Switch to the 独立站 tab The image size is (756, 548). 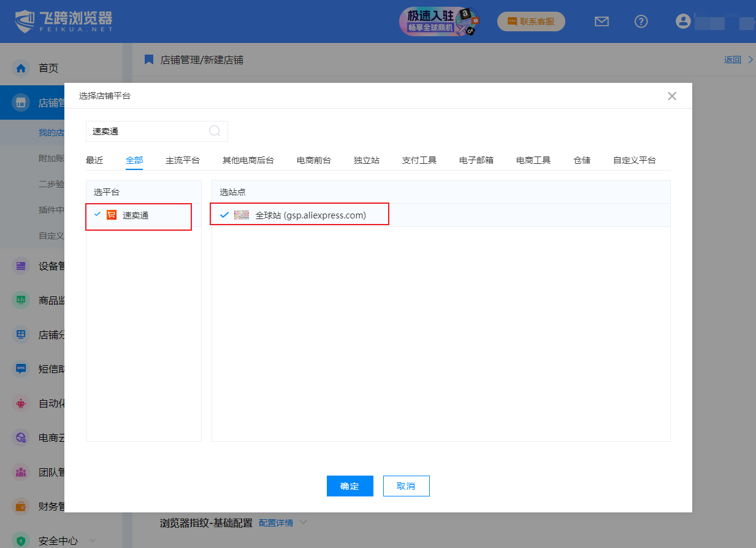366,160
